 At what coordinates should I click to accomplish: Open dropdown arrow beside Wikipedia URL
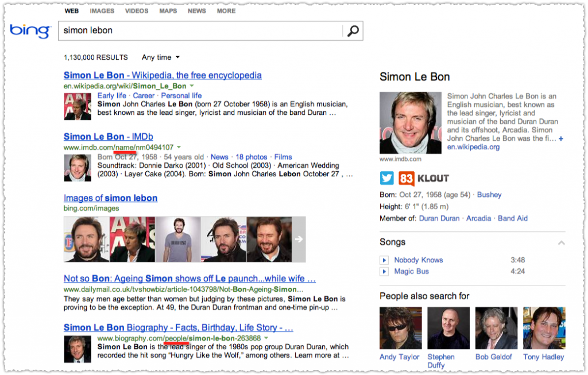coord(192,86)
